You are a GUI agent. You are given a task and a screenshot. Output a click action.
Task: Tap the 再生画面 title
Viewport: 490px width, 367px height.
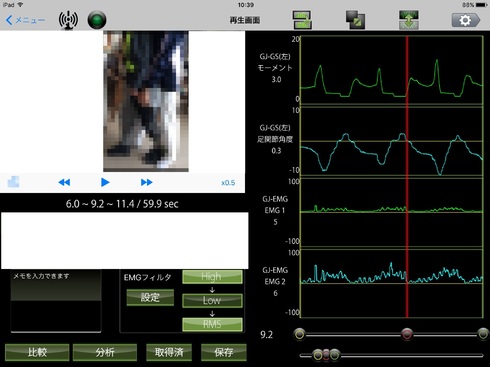(245, 20)
